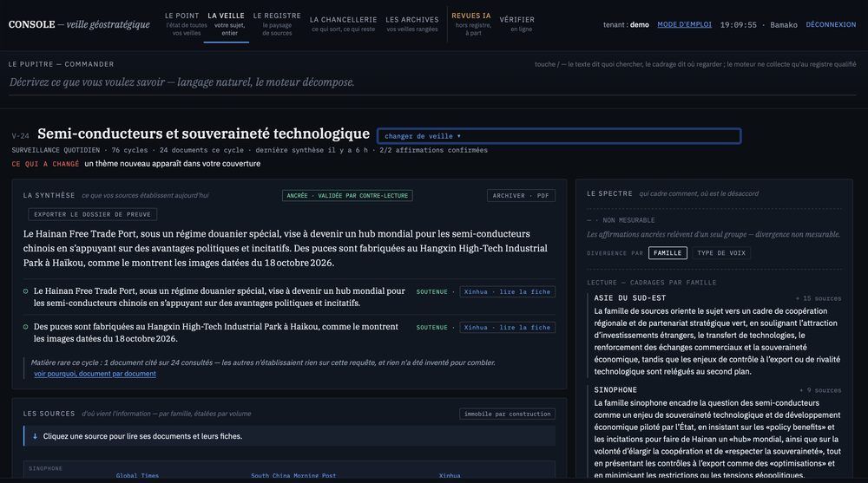This screenshot has width=868, height=483.
Task: Click NON MESURABLE status in spectre
Action: click(628, 220)
